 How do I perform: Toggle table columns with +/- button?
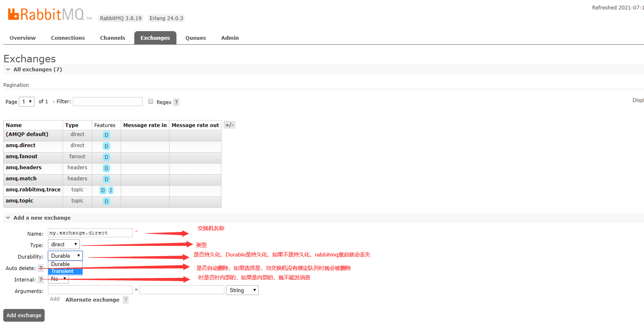(229, 125)
